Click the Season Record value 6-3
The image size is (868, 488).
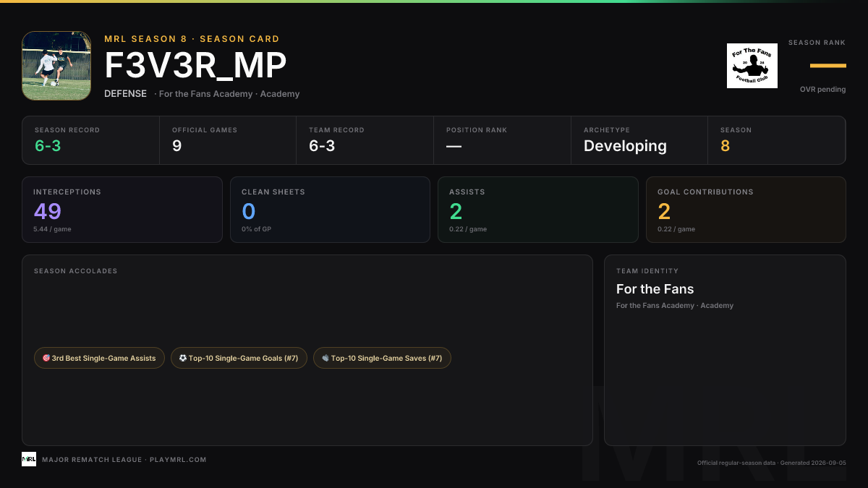pos(48,146)
